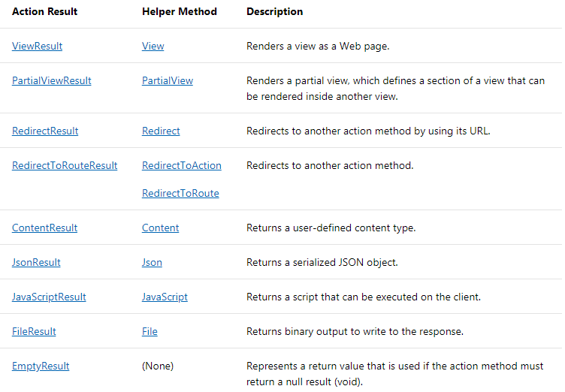
Task: Follow the PartialView helper method link
Action: (x=167, y=80)
